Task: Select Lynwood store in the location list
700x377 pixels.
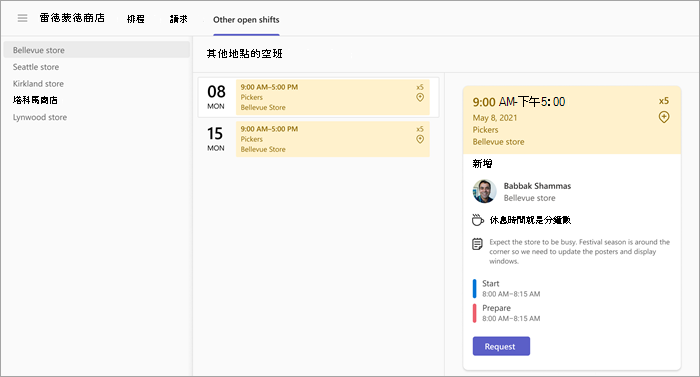Action: click(x=40, y=117)
